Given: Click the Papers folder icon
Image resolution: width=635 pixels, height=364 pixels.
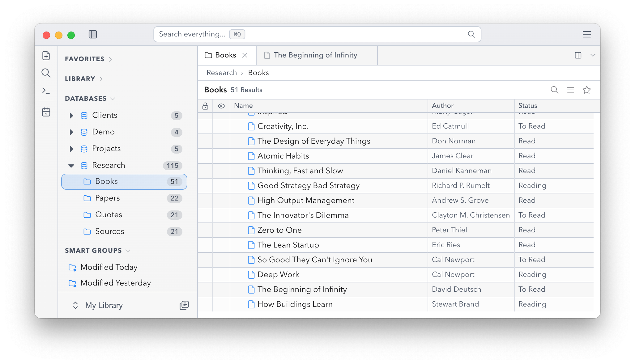Looking at the screenshot, I should (x=87, y=198).
